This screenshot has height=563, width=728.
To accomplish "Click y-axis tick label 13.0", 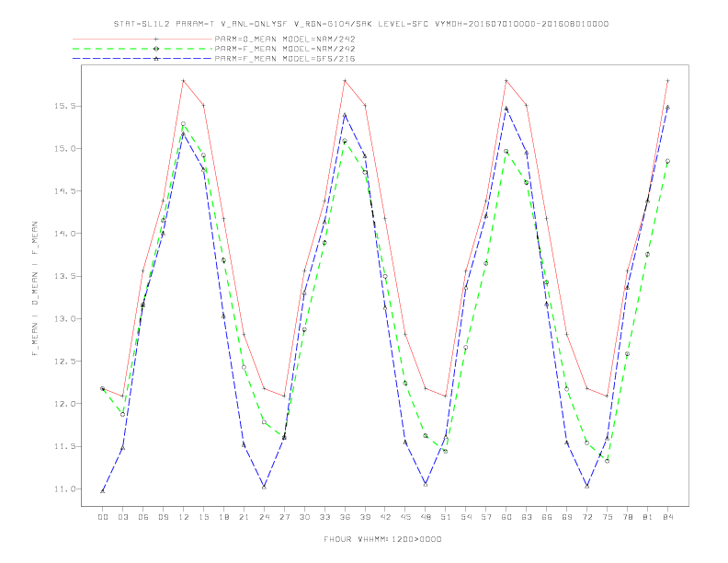I will 64,318.
